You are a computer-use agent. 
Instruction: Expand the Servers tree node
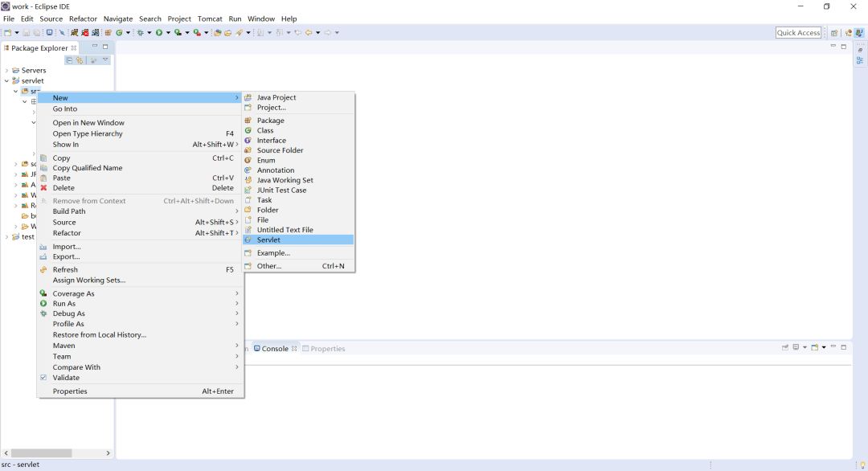pos(6,71)
